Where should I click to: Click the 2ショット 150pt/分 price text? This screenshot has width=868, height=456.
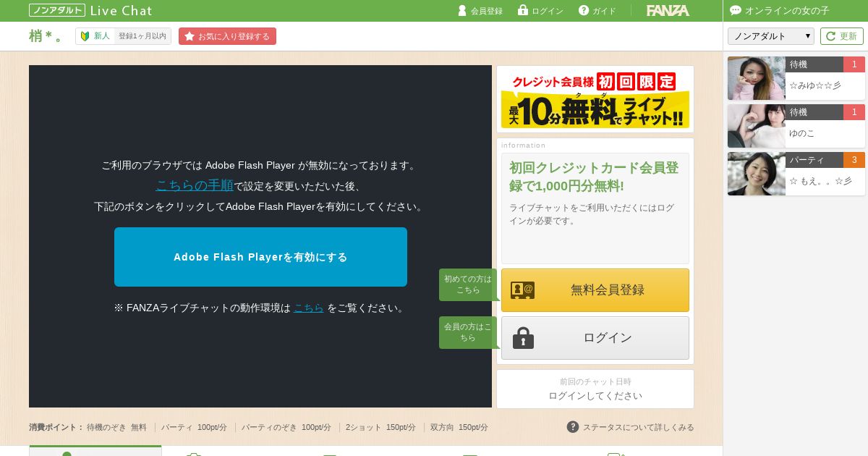380,428
